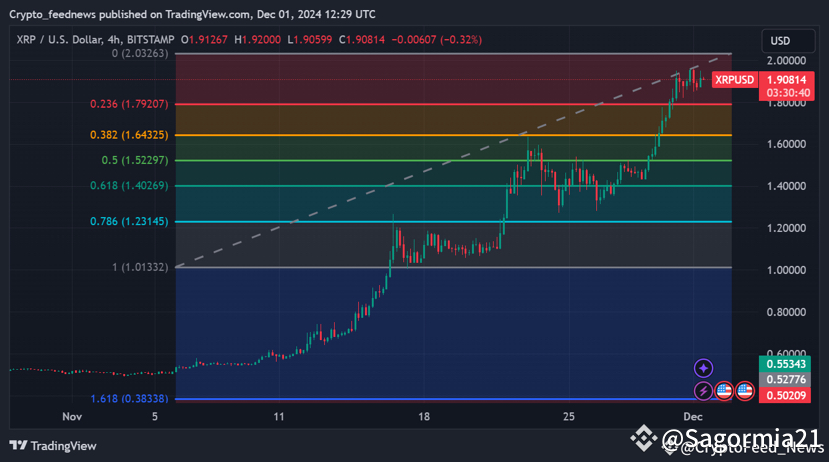
Task: Click the 0.55343 green price label
Action: 785,364
